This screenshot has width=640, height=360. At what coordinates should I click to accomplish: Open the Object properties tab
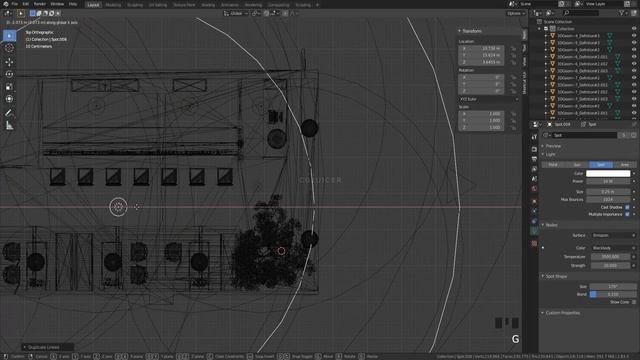click(534, 201)
